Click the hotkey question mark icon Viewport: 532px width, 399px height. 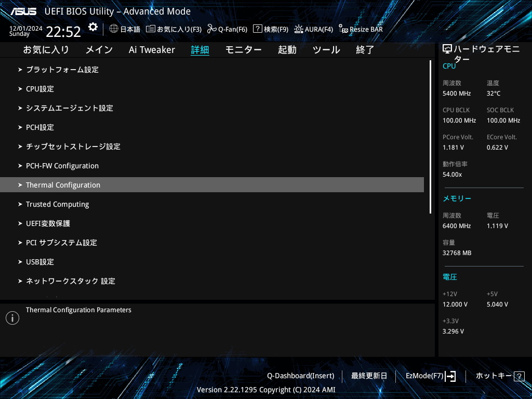[x=519, y=376]
